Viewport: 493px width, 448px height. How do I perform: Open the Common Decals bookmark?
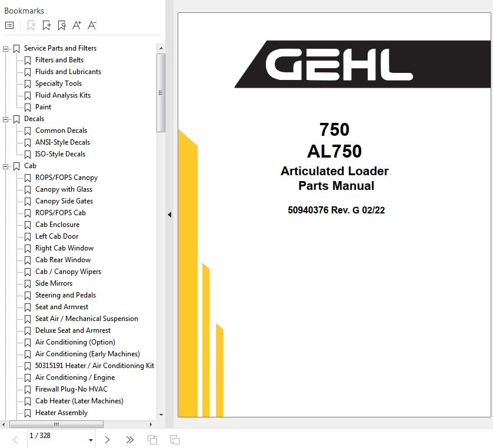point(61,131)
